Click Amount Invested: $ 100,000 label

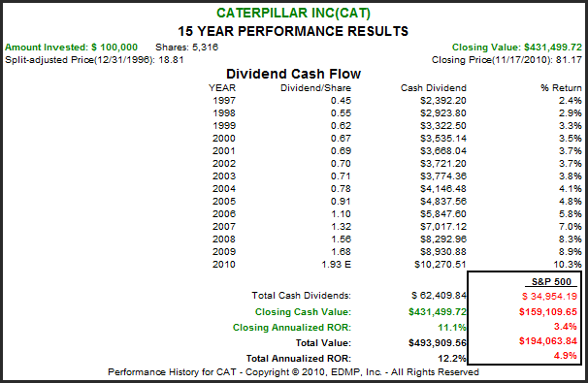(x=71, y=48)
